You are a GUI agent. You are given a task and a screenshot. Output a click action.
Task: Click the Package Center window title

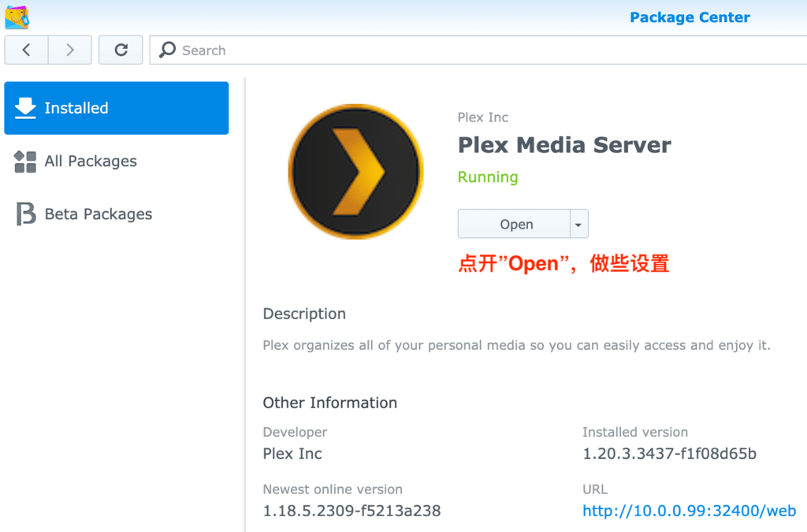(x=690, y=17)
